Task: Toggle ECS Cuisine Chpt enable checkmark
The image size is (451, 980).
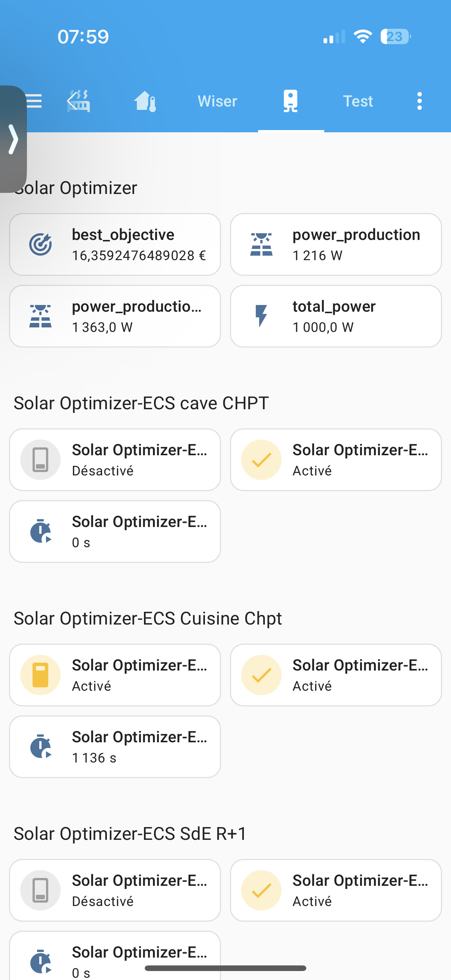Action: [x=261, y=675]
